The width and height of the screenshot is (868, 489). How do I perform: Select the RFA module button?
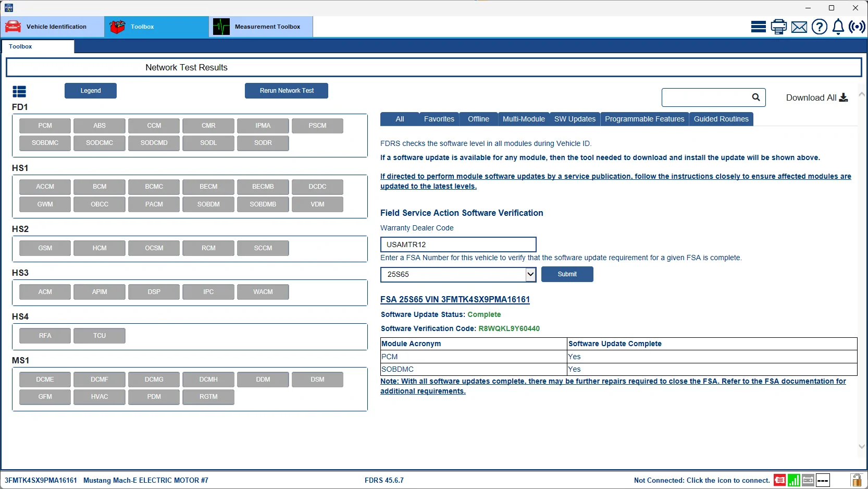[x=45, y=336]
